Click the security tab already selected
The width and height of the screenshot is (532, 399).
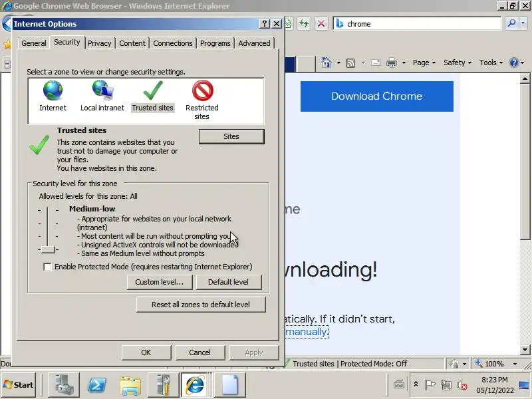(67, 42)
